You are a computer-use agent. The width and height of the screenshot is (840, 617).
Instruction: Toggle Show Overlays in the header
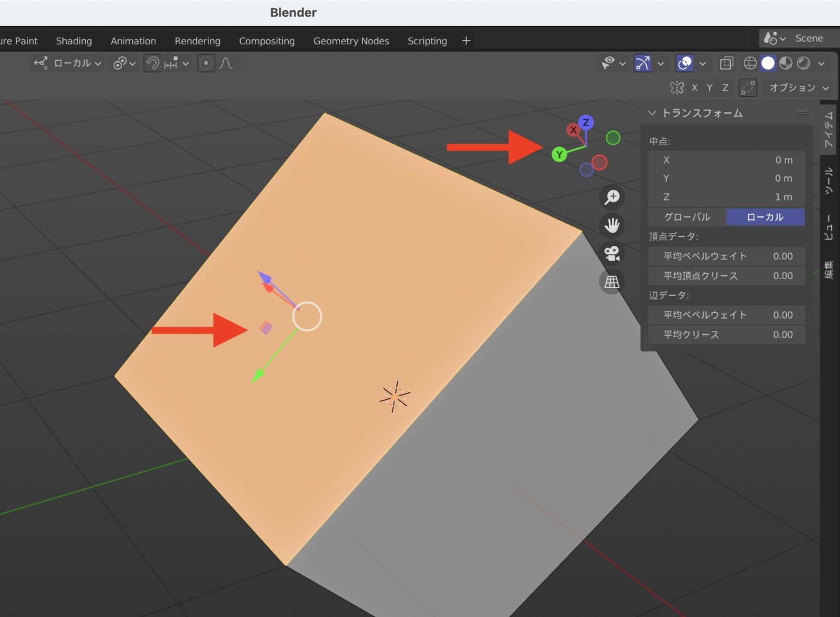tap(686, 63)
